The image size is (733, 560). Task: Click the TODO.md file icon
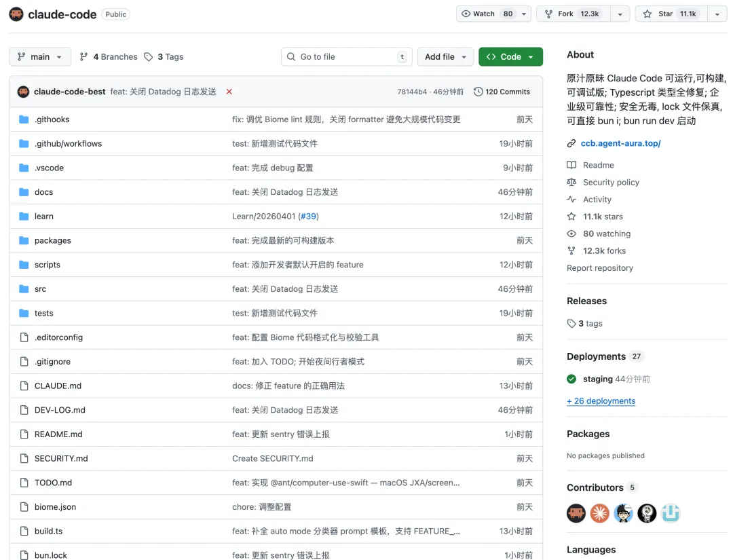click(x=24, y=483)
